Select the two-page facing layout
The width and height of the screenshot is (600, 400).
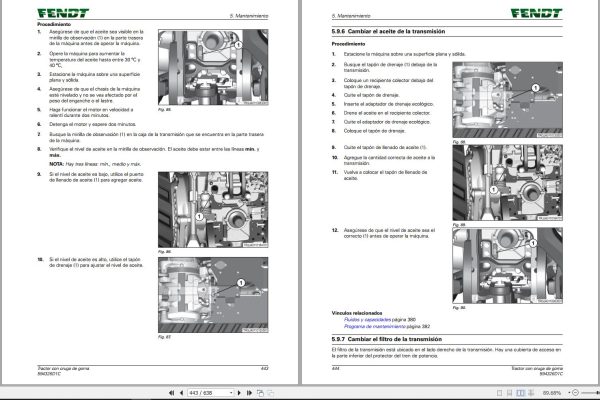click(x=520, y=393)
